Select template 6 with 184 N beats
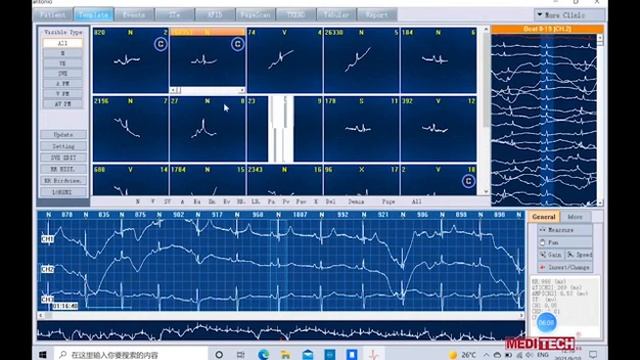Screen dimensions: 640x360 438,60
